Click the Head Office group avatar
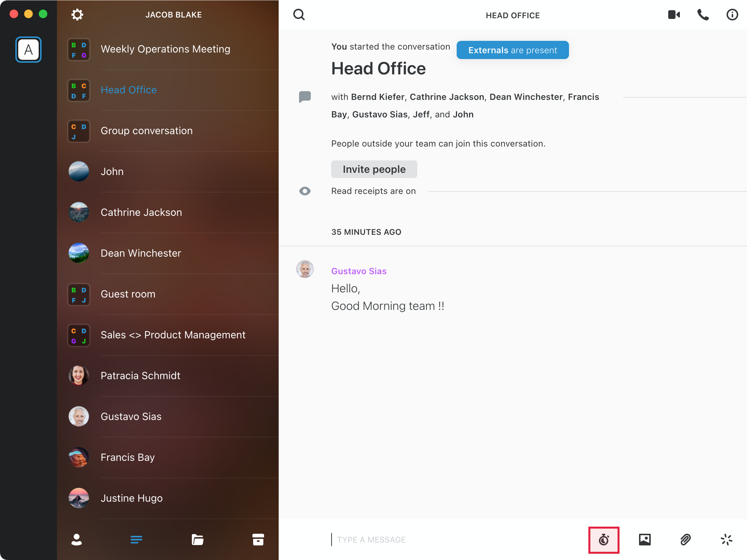Screen dimensions: 747x560 [x=79, y=90]
